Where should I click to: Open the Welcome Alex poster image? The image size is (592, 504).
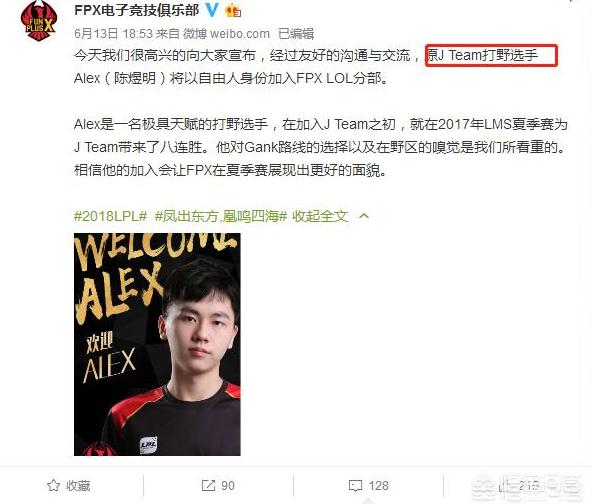(x=157, y=344)
